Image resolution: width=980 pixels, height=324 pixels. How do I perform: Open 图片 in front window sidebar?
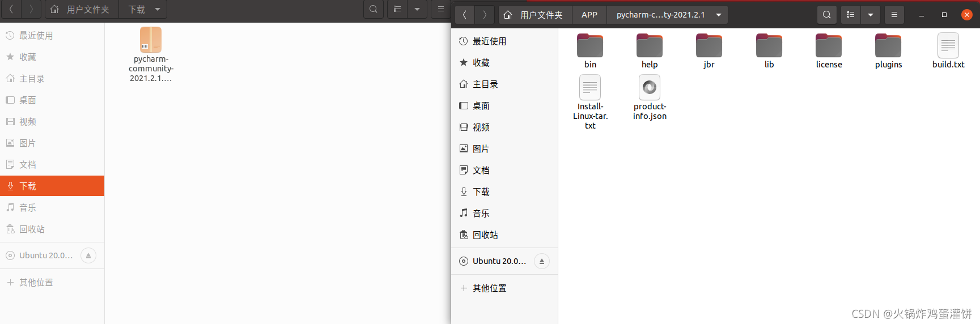(504, 148)
